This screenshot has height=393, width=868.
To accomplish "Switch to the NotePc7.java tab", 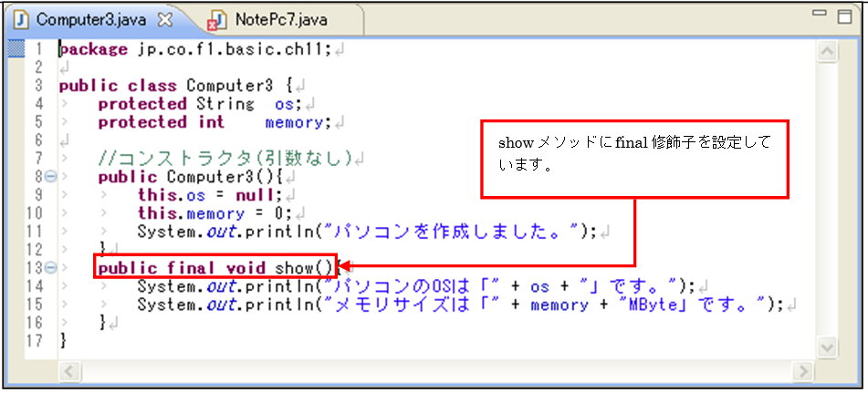I will tap(279, 18).
